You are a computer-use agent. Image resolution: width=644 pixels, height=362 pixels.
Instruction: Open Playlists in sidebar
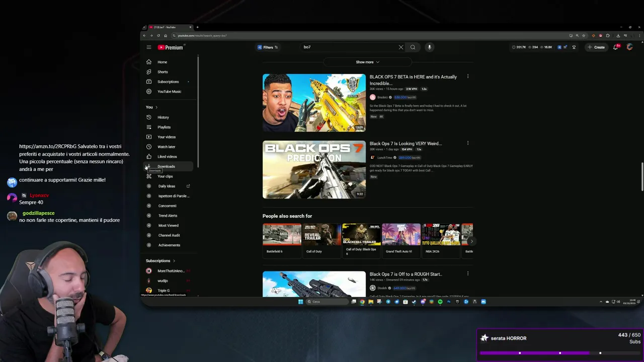pos(169,127)
